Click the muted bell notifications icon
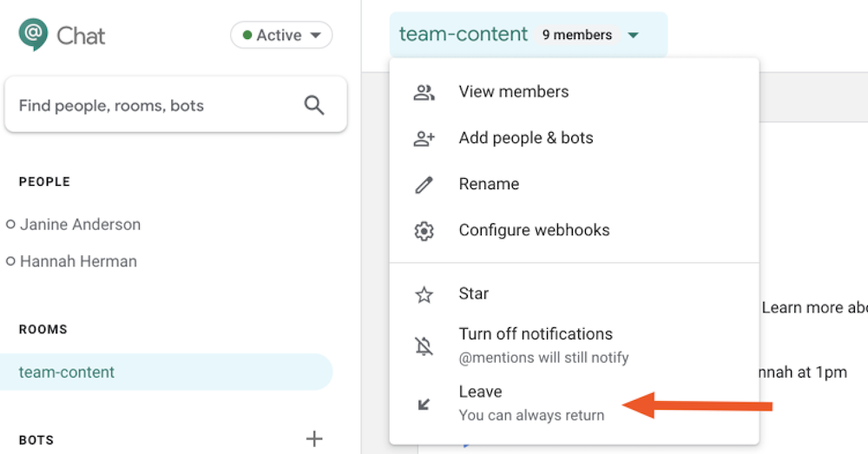The height and width of the screenshot is (454, 868). click(424, 346)
